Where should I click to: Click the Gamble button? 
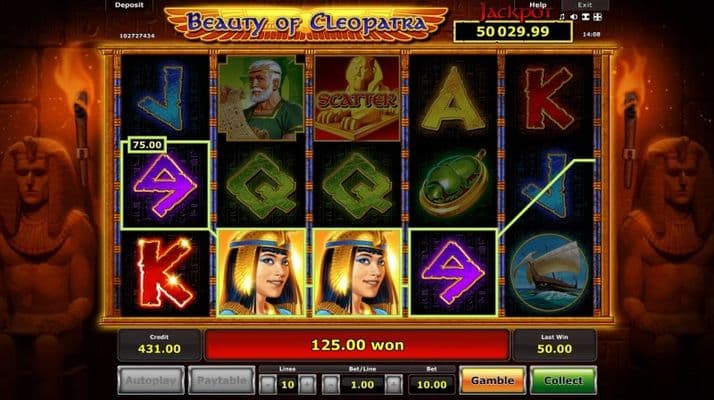[492, 380]
